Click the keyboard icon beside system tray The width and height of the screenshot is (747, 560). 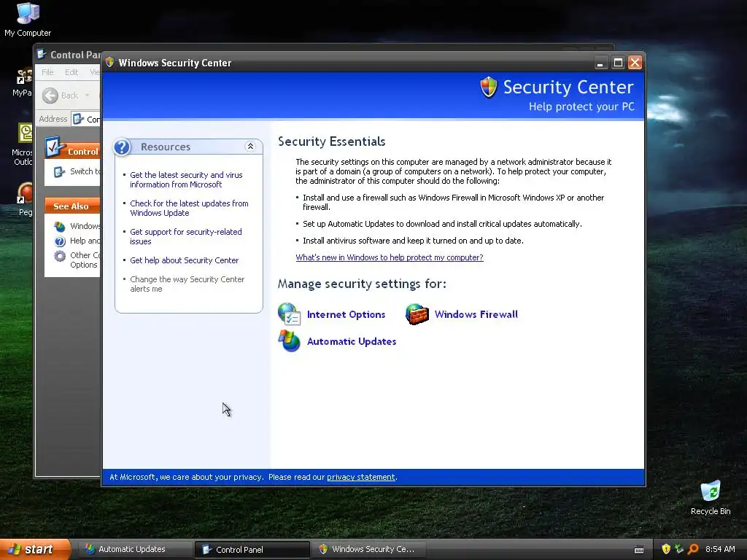click(639, 550)
